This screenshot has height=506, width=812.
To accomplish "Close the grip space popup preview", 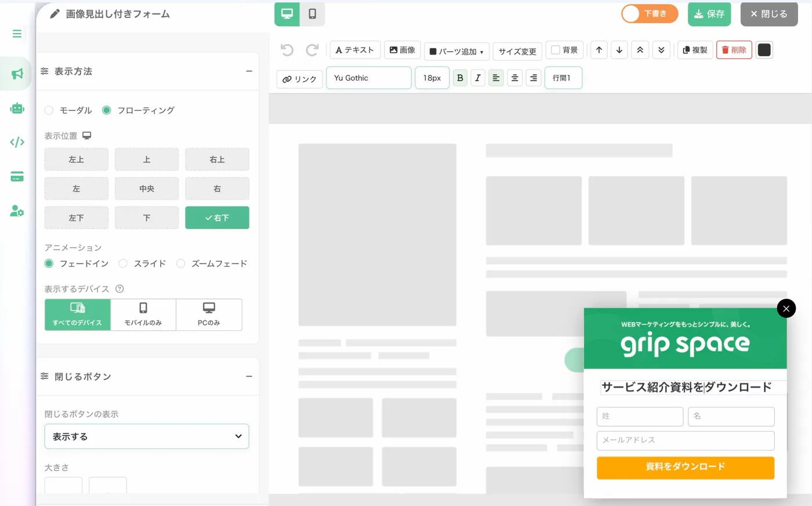I will [x=786, y=308].
